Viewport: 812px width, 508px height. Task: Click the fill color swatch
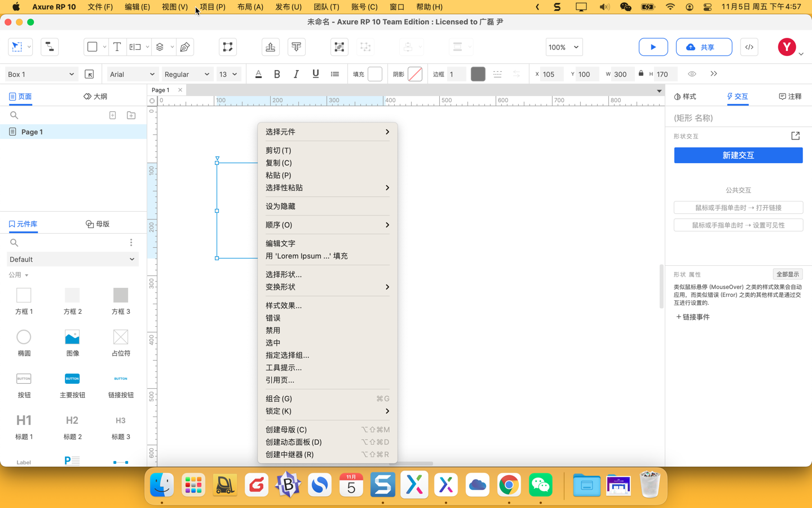pos(375,74)
